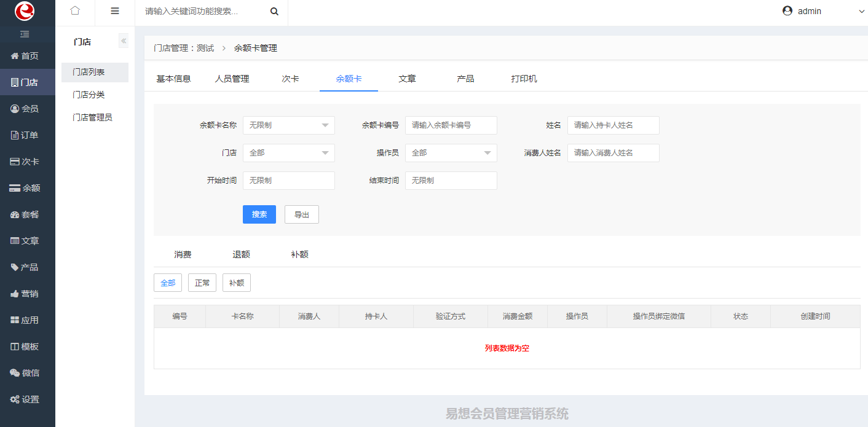The width and height of the screenshot is (868, 427).
Task: Switch to the 打印机 tab
Action: 524,79
